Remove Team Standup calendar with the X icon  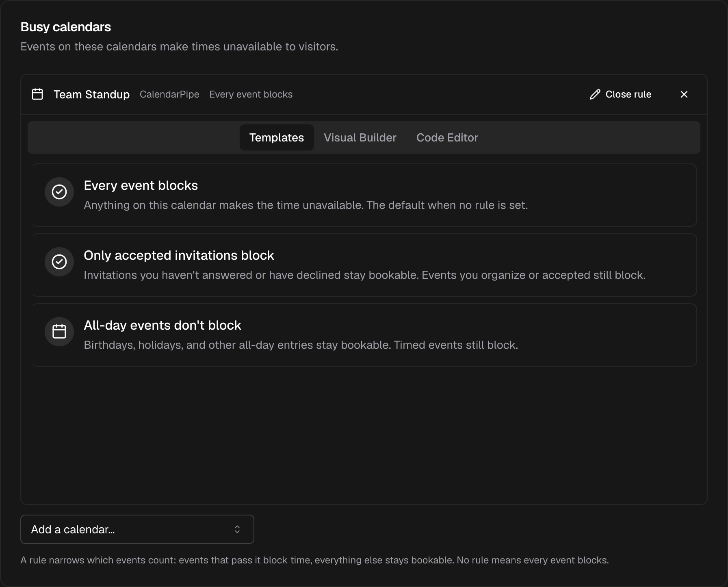pos(684,94)
